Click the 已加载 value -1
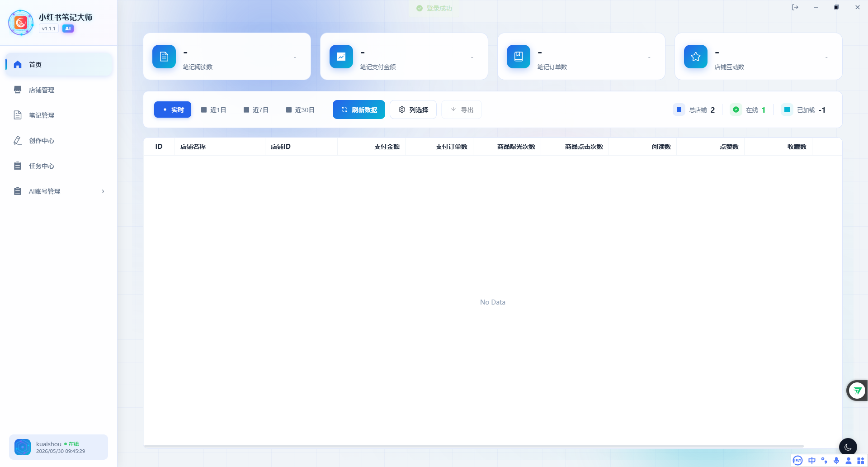 pos(822,110)
